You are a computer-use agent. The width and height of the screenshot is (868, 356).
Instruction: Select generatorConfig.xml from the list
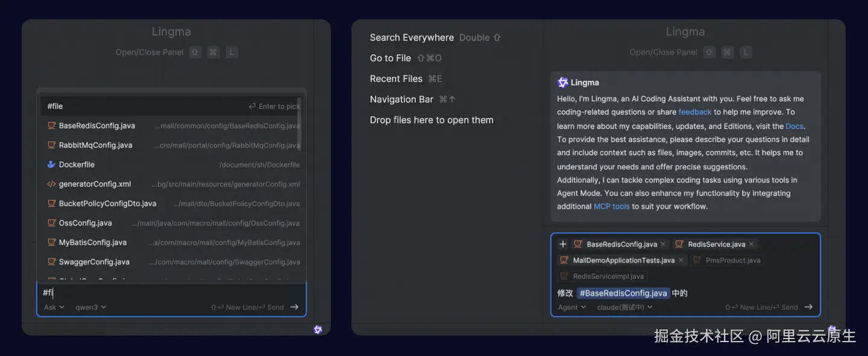(170, 184)
